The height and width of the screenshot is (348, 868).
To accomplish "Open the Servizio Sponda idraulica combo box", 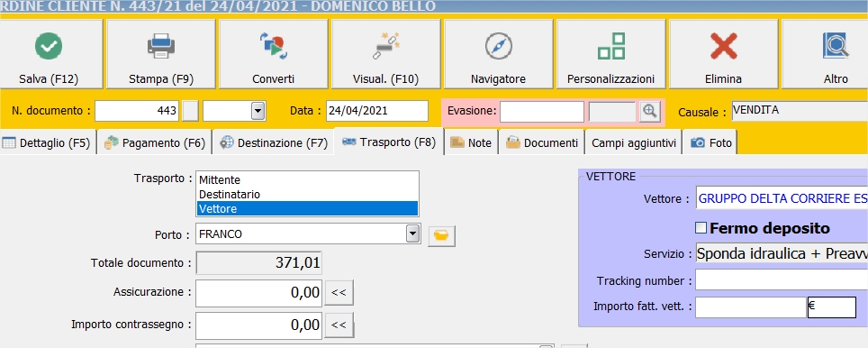I will point(782,254).
